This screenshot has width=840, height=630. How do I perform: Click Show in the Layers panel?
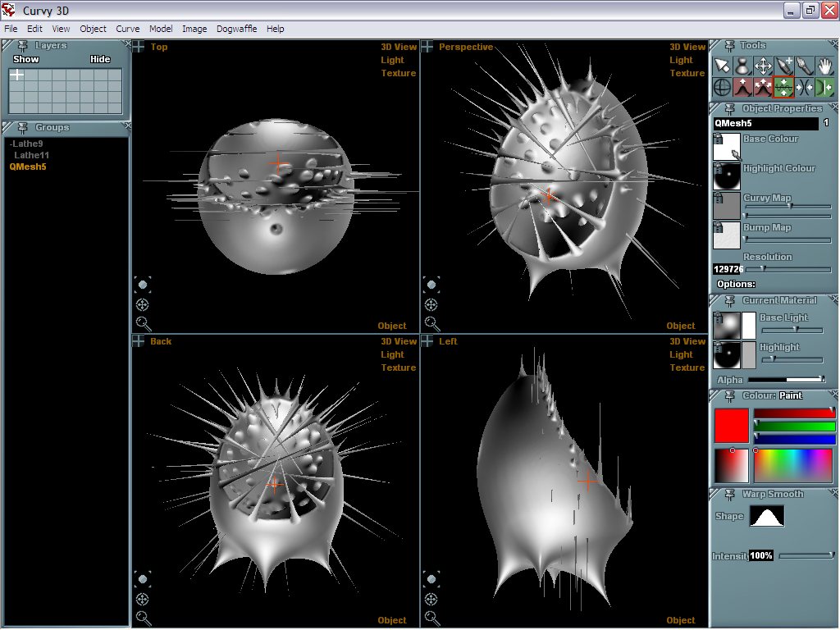(26, 59)
